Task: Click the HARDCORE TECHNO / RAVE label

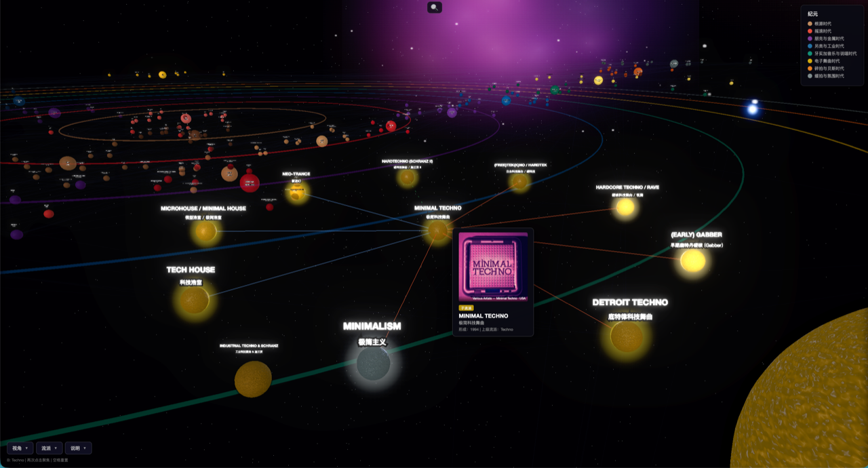Action: click(x=627, y=187)
